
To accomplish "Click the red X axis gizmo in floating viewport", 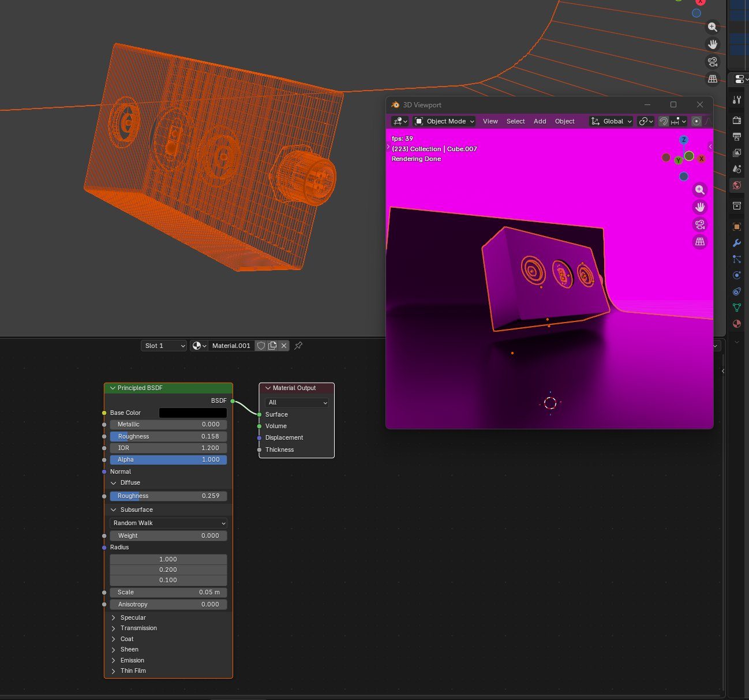I will pyautogui.click(x=702, y=159).
